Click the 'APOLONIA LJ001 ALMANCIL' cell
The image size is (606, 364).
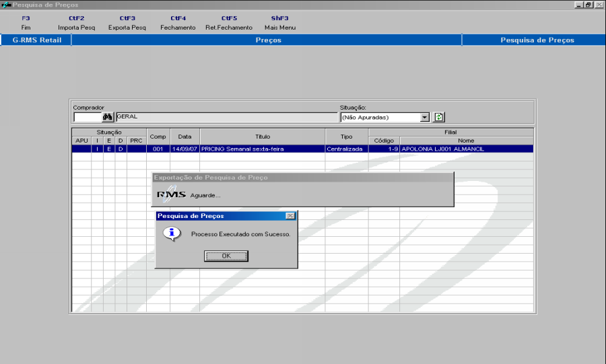(x=467, y=149)
